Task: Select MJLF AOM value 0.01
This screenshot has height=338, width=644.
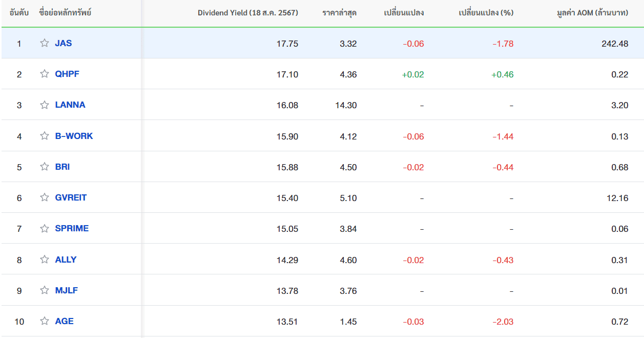Action: (620, 291)
